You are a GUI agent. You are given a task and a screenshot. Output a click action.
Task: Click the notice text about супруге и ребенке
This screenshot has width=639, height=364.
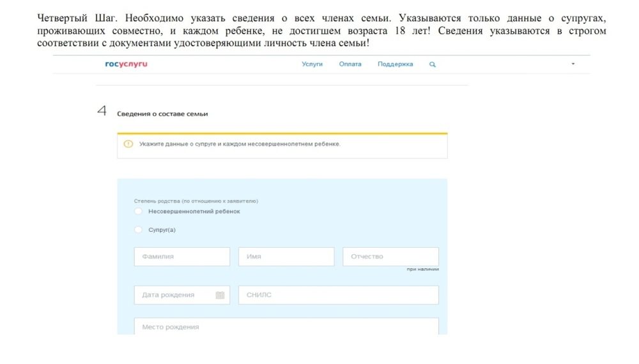(240, 144)
